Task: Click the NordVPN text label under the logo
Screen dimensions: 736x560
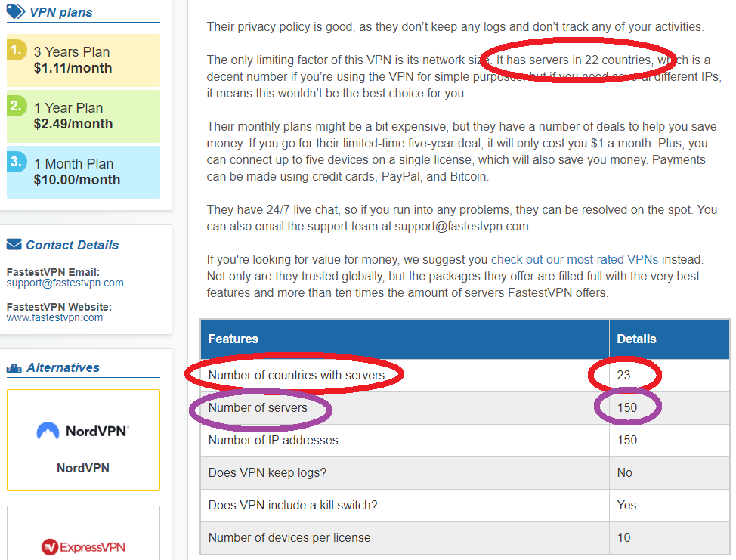Action: click(83, 468)
